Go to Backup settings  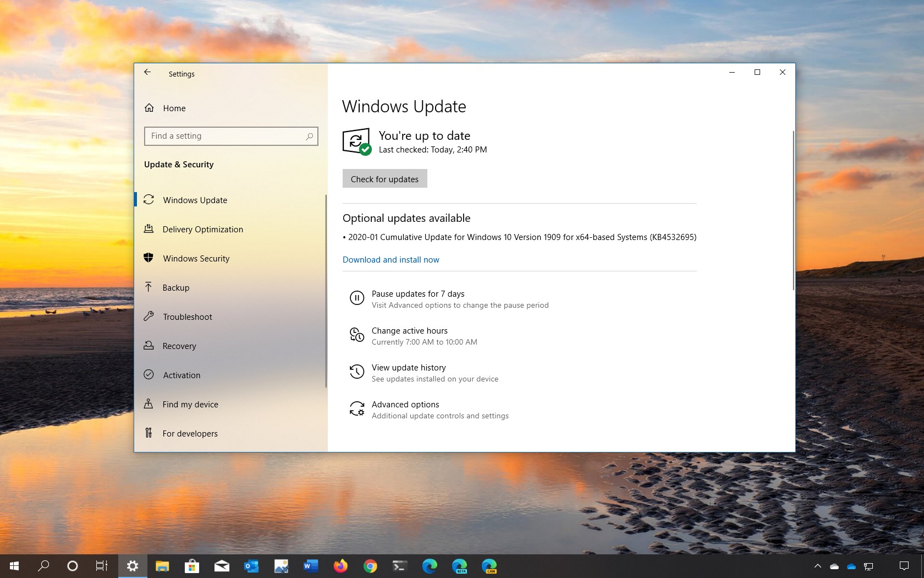(230, 287)
